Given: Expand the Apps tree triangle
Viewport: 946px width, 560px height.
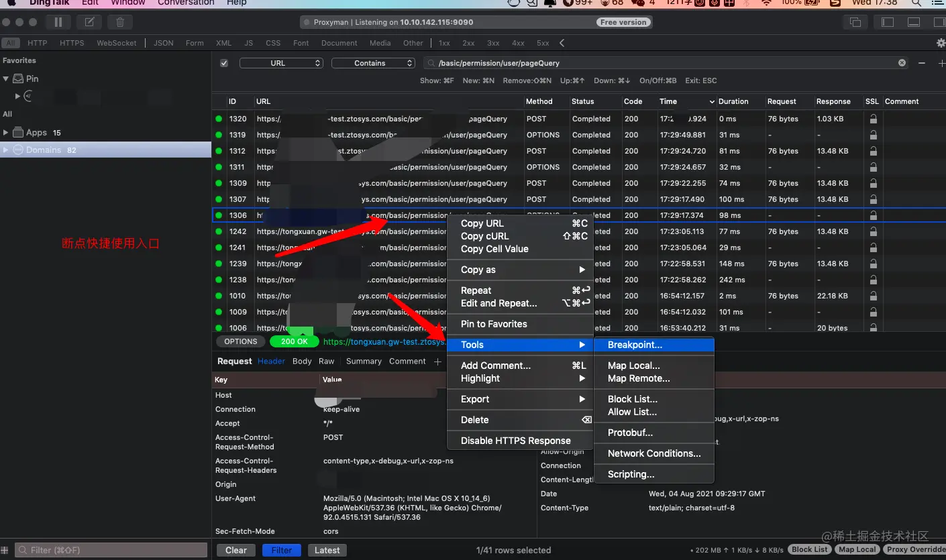Looking at the screenshot, I should (6, 132).
